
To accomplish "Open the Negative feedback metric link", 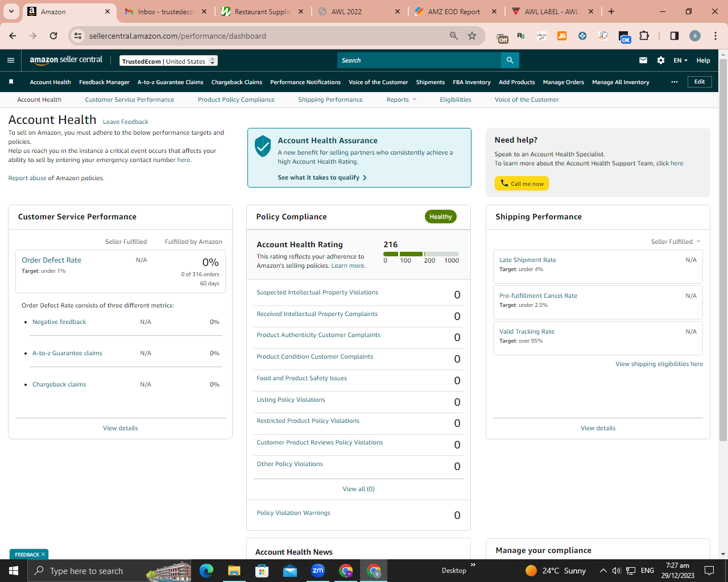I will tap(59, 322).
